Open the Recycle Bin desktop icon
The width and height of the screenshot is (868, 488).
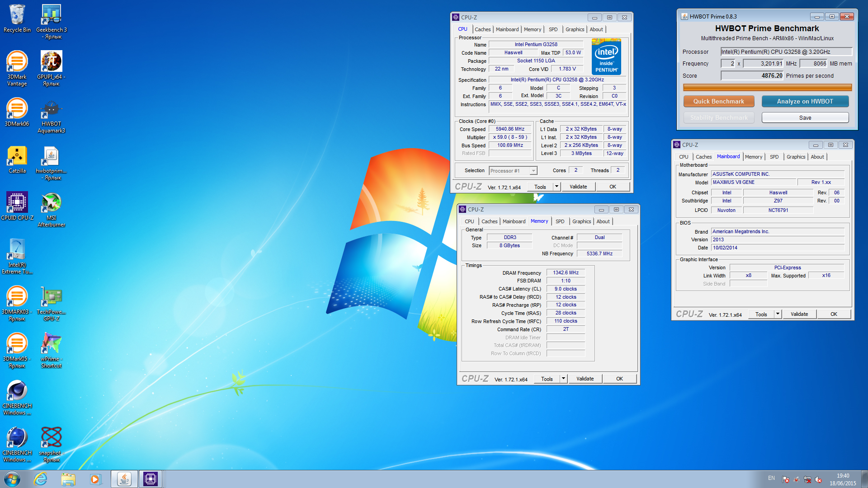[x=17, y=19]
